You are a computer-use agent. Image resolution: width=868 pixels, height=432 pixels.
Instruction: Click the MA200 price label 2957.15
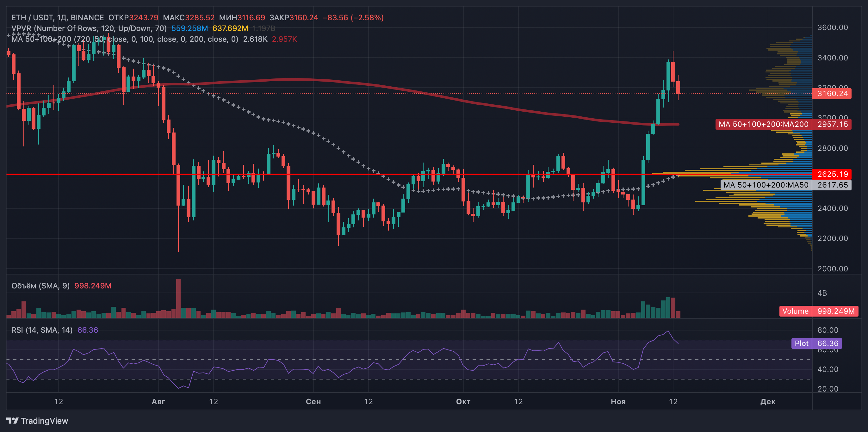[832, 124]
